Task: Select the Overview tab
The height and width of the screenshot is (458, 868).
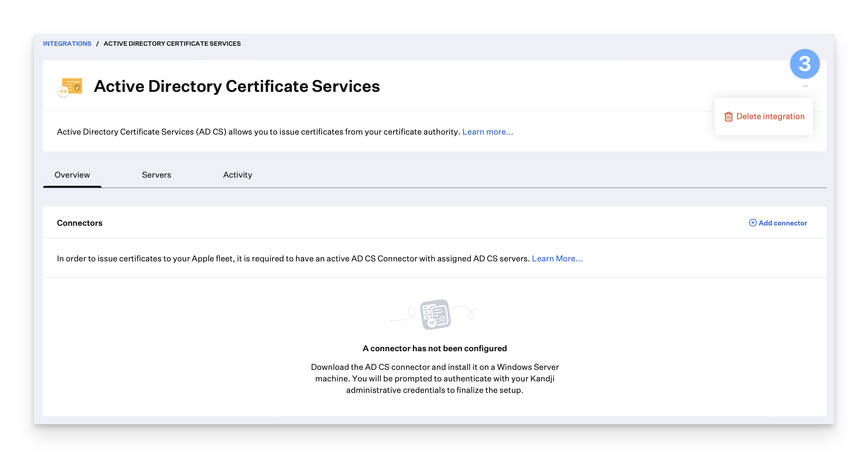Action: click(x=72, y=175)
